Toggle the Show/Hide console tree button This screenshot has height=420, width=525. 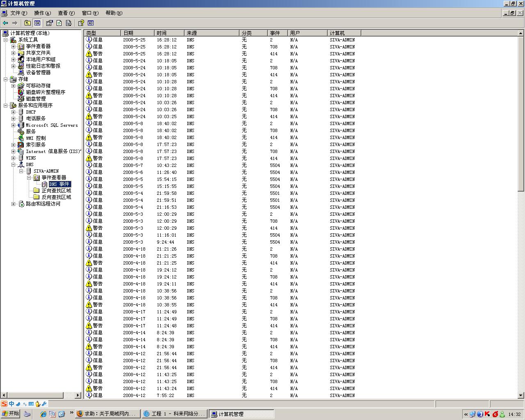tap(37, 23)
